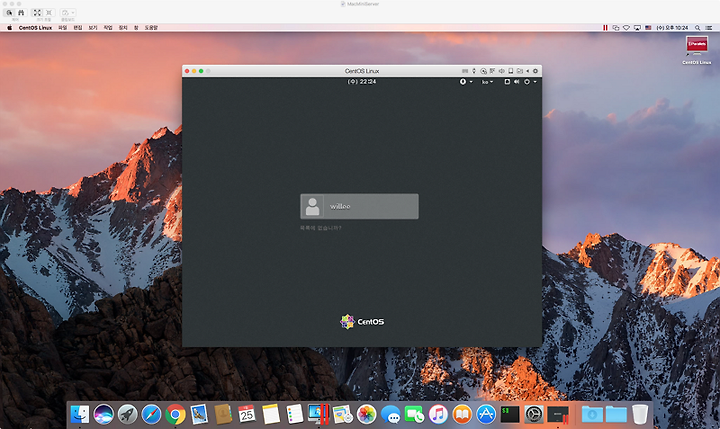This screenshot has height=429, width=720.
Task: Open App Store in the Dock
Action: pyautogui.click(x=486, y=414)
